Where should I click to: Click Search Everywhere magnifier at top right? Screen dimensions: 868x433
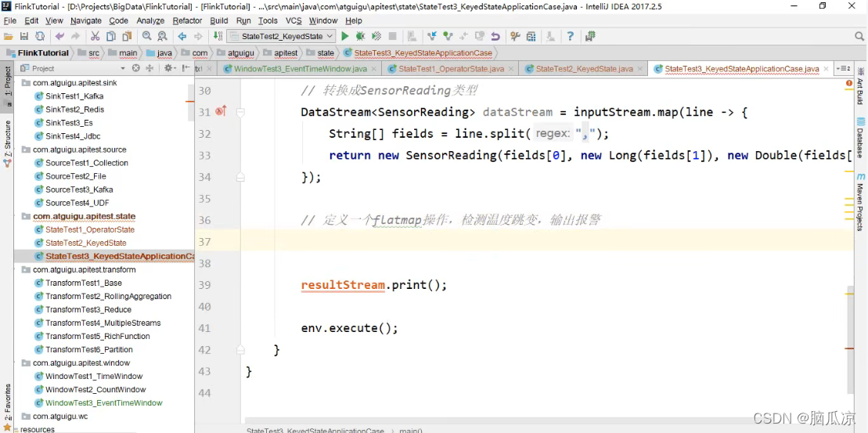pyautogui.click(x=859, y=36)
